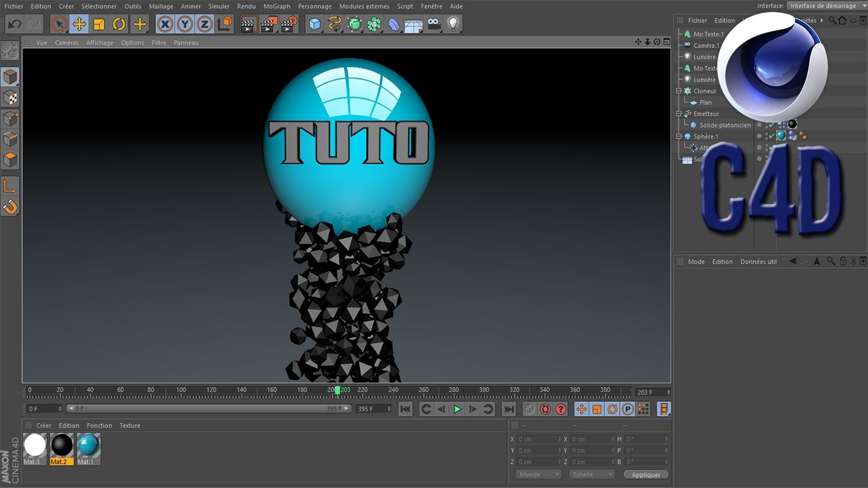868x488 pixels.
Task: Click the Undo arrow icon
Action: pos(14,24)
